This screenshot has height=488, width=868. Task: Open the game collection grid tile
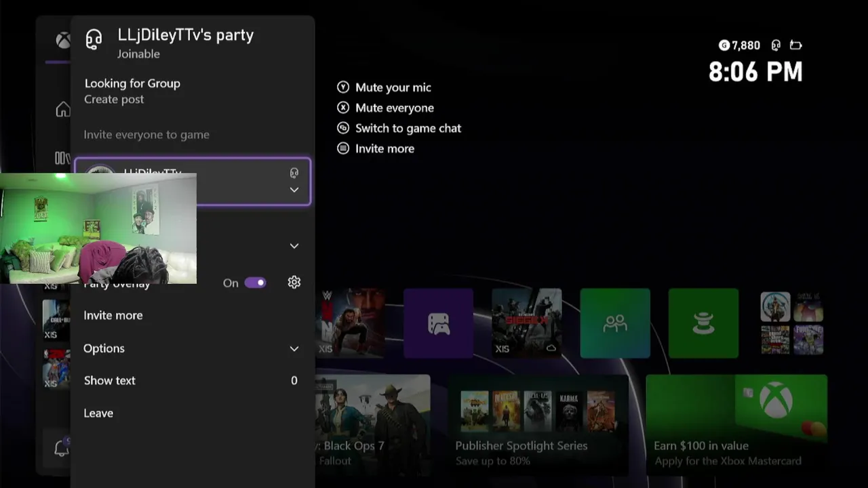[x=792, y=323]
